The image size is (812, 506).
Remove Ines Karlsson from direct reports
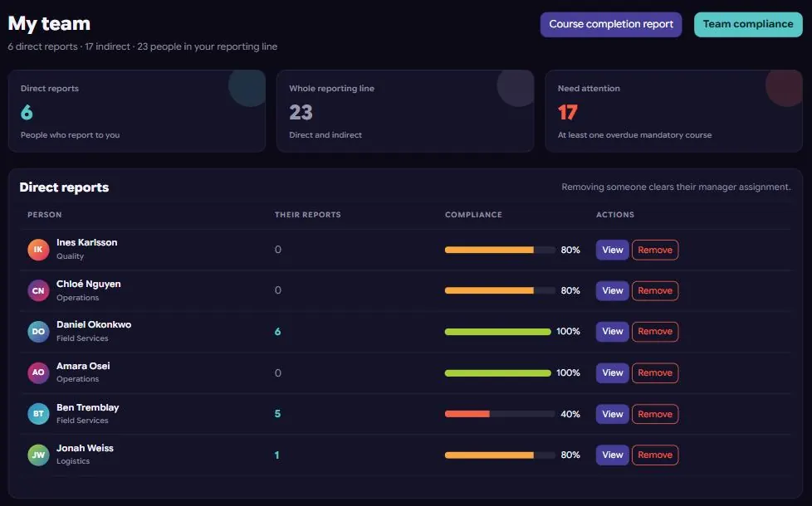(x=655, y=250)
